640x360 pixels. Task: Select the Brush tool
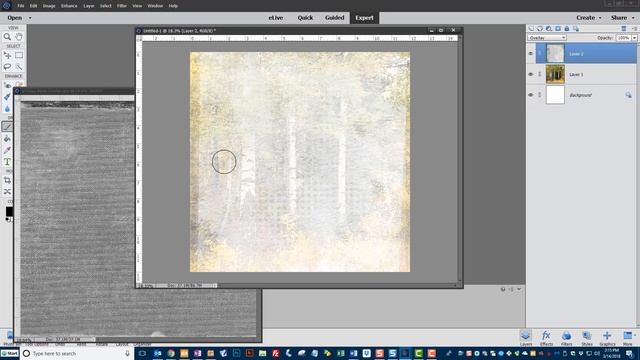(x=7, y=127)
